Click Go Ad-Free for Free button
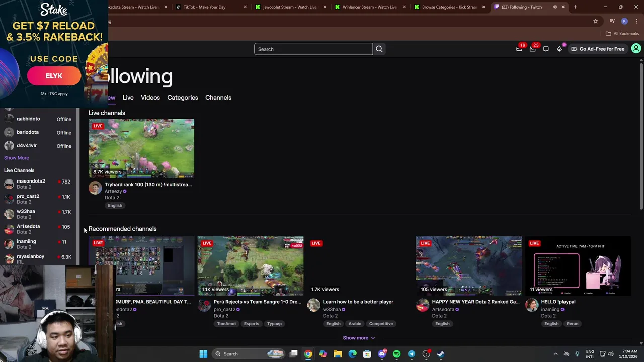The image size is (644, 362). 598,49
